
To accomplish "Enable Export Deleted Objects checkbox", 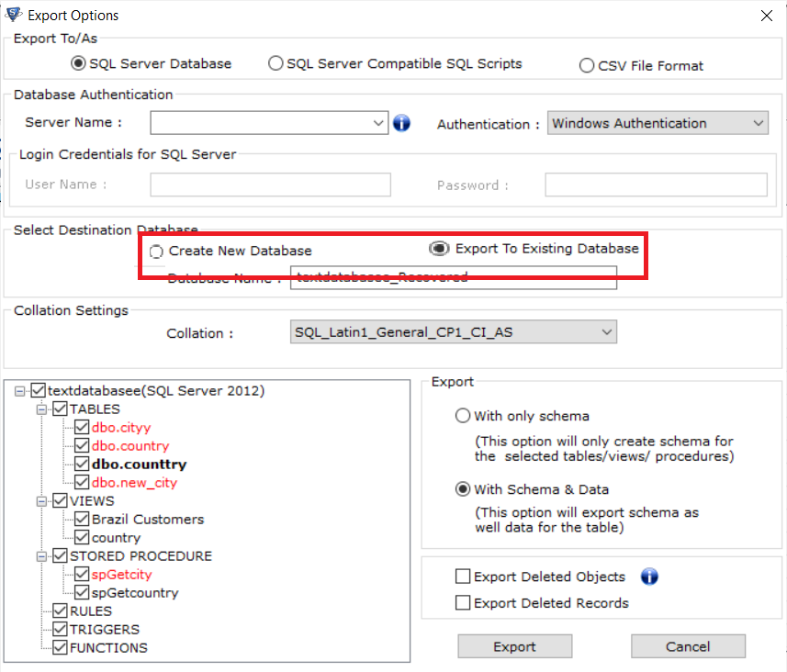I will click(x=463, y=577).
